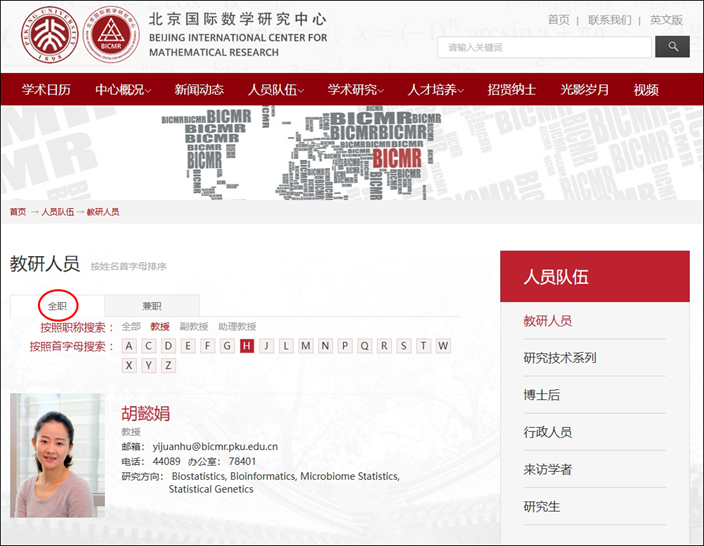Open 胡懿娟 profile name link
Screen dimensions: 704x546
pyautogui.click(x=145, y=413)
